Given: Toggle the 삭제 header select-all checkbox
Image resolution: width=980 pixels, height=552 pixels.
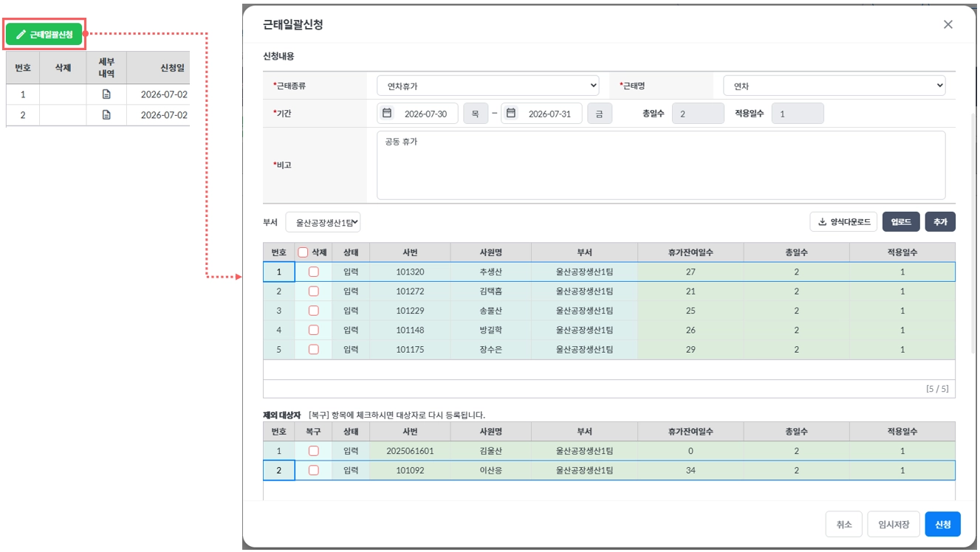Looking at the screenshot, I should point(303,252).
